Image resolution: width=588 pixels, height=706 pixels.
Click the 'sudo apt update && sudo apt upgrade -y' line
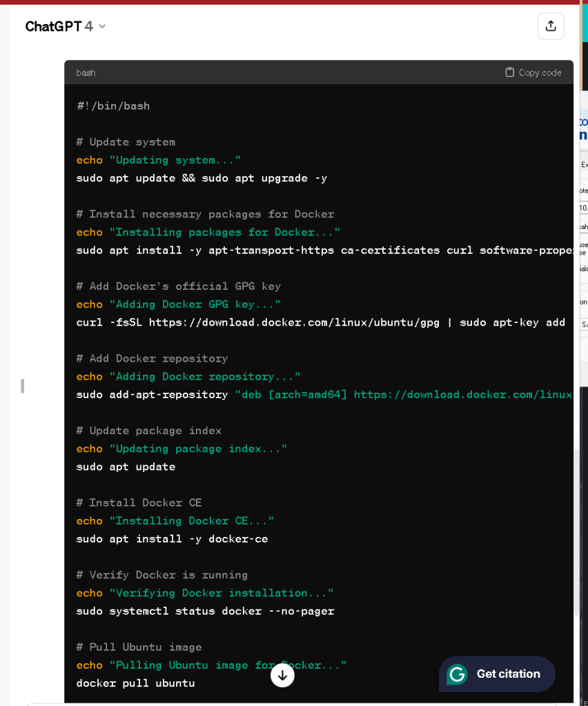click(x=202, y=178)
